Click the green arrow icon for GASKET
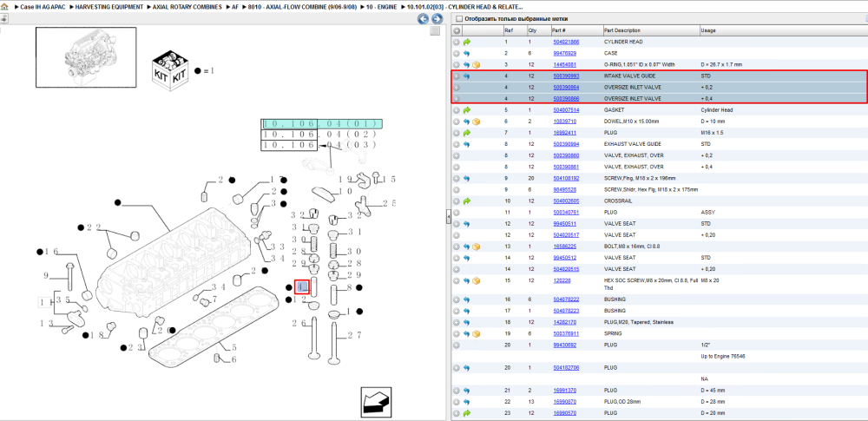Viewport: 868px width, 421px height. point(467,110)
